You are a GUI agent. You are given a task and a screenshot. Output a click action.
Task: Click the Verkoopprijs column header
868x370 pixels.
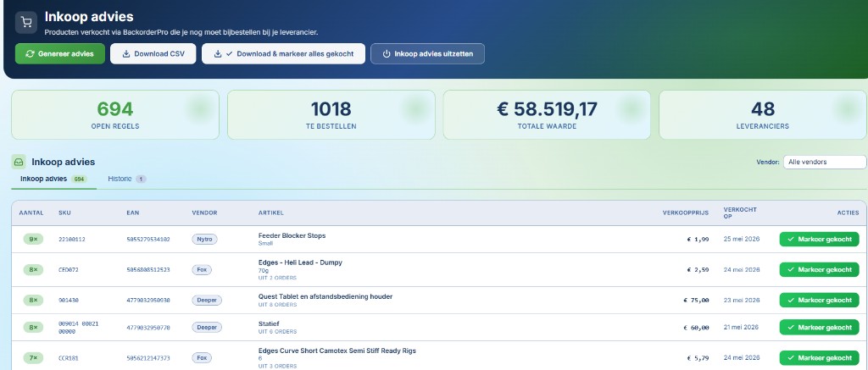[686, 213]
